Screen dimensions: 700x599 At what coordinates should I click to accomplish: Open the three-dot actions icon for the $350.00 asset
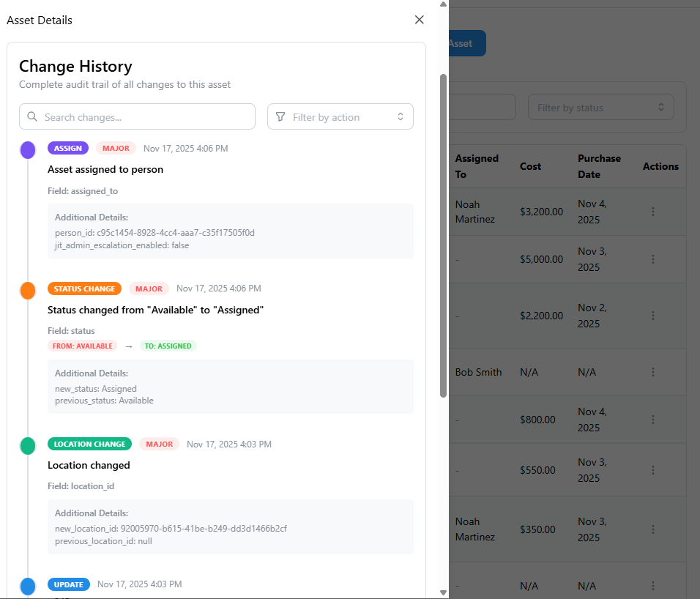tap(652, 529)
